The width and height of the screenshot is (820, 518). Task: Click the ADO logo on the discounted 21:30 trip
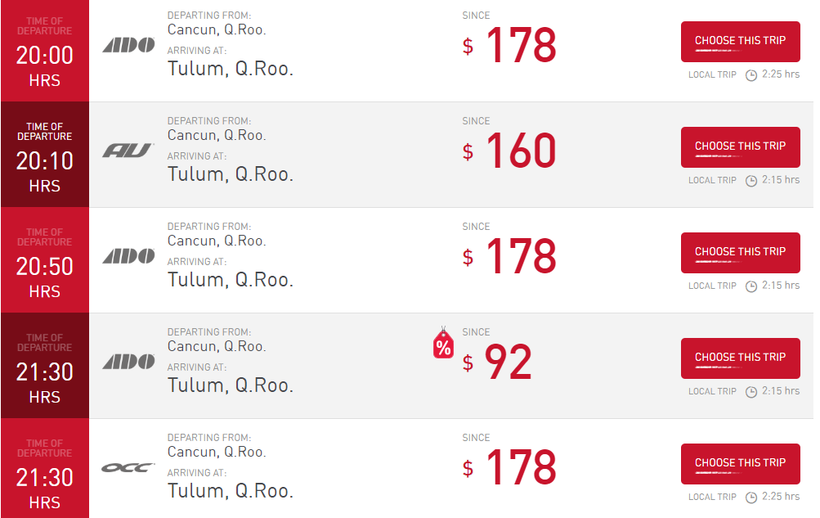(129, 361)
